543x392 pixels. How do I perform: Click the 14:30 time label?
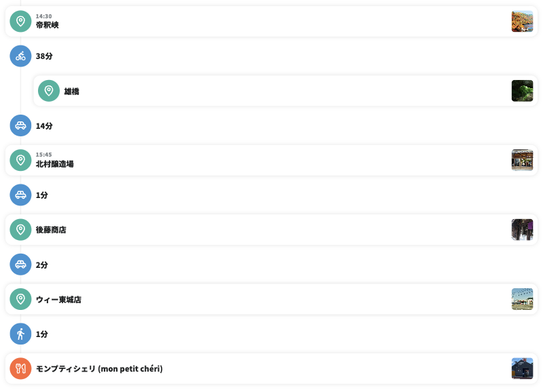(x=43, y=16)
